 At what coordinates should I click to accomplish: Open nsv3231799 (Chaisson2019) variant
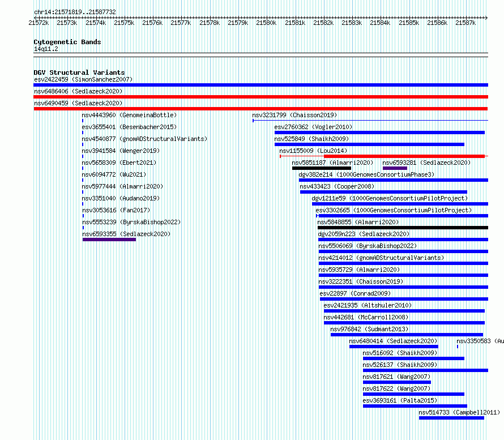coord(294,115)
